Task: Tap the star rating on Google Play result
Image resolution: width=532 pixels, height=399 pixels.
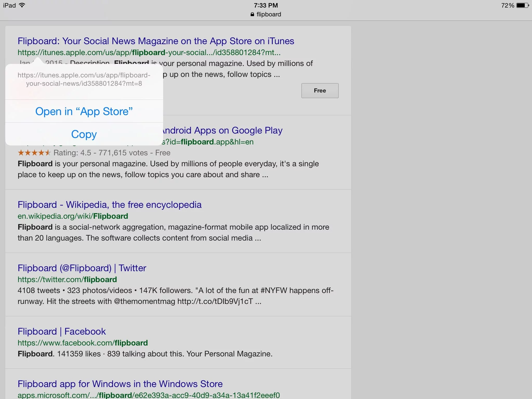Action: point(34,153)
